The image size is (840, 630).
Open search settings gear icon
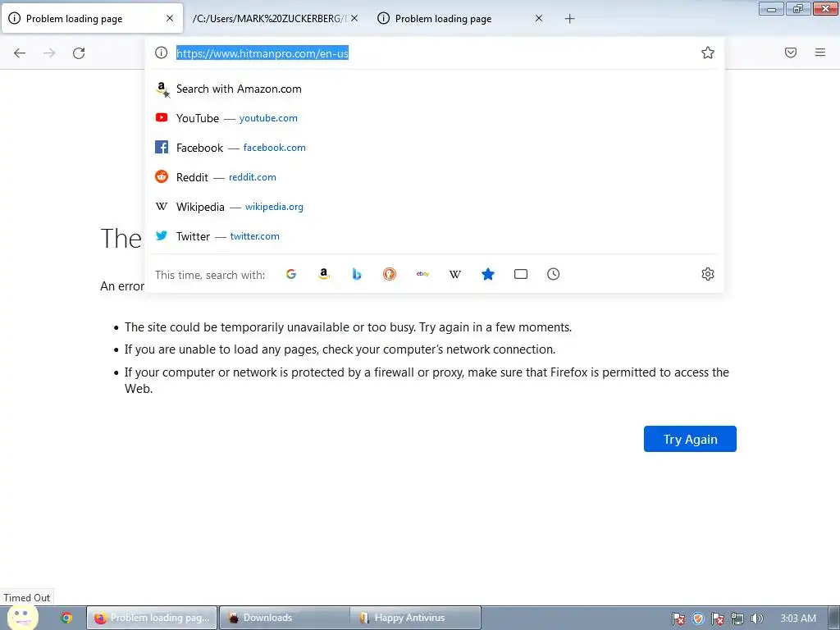click(x=708, y=274)
